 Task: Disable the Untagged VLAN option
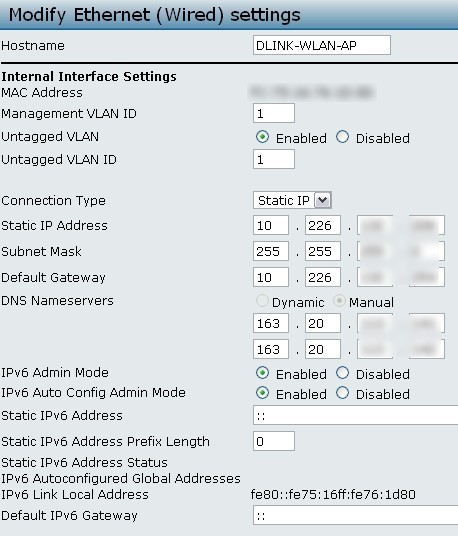point(342,137)
